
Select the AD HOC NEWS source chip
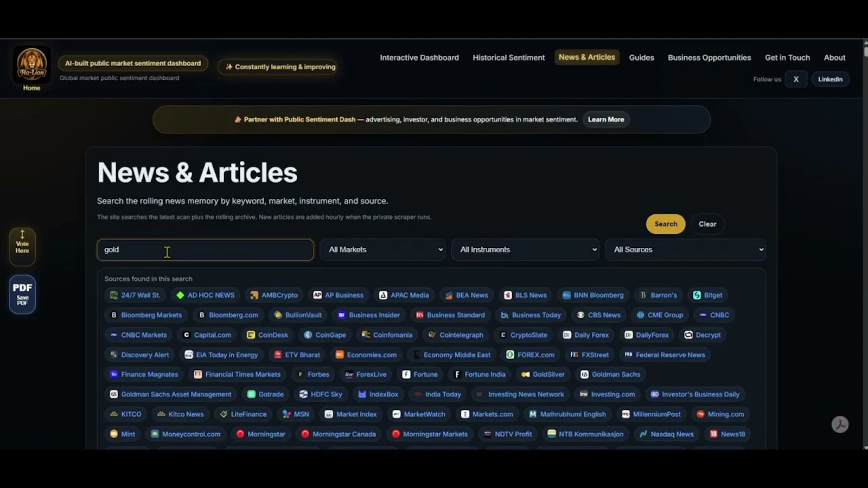point(205,295)
